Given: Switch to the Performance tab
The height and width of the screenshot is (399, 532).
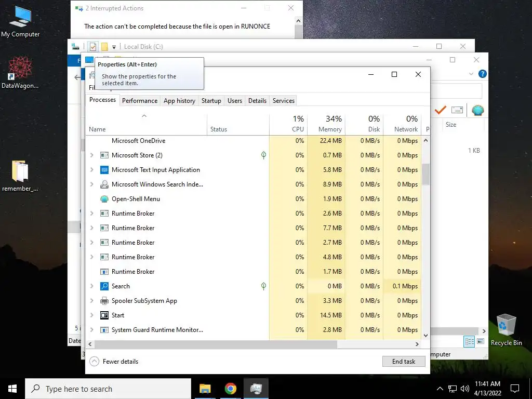Looking at the screenshot, I should tap(140, 101).
